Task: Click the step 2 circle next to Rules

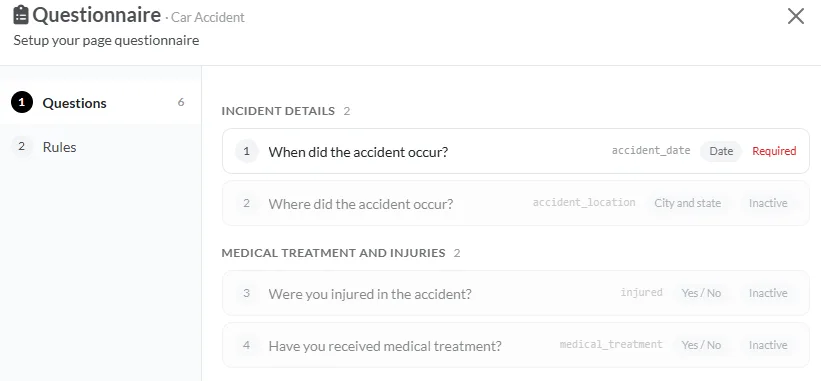Action: click(x=21, y=147)
